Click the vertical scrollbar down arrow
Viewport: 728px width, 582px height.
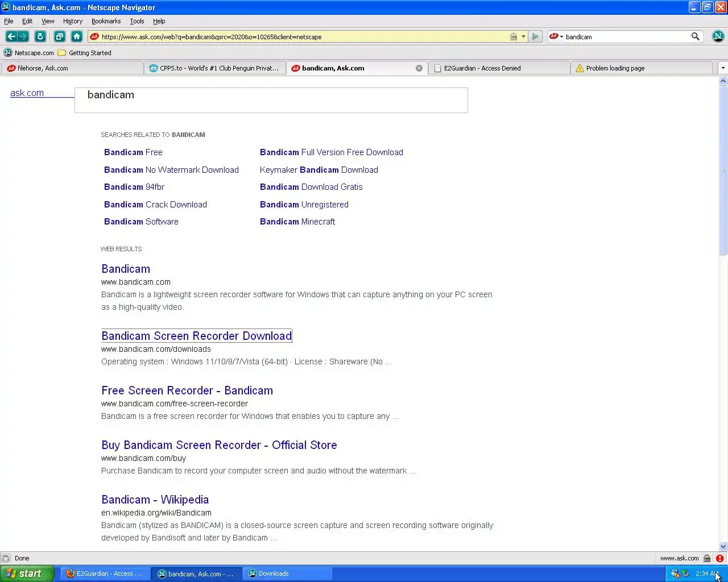[x=723, y=546]
